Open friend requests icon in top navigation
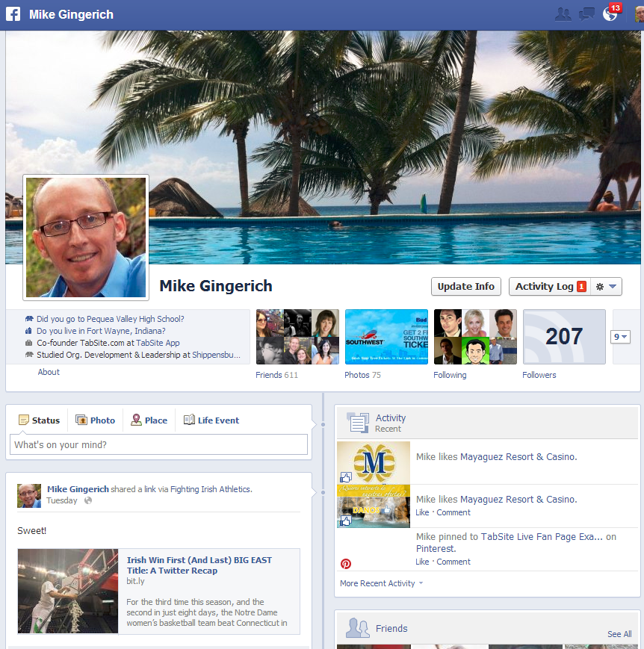 (x=563, y=13)
